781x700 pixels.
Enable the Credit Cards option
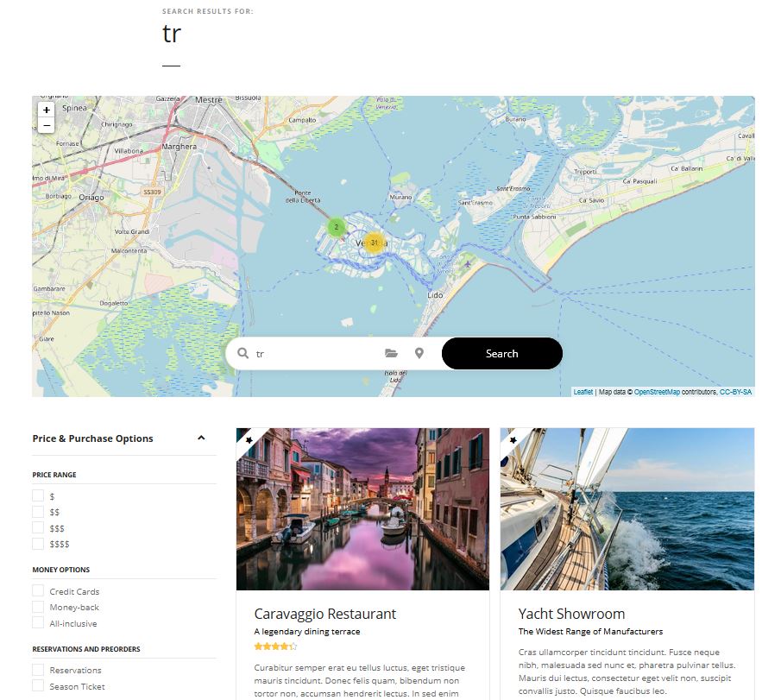click(x=38, y=591)
